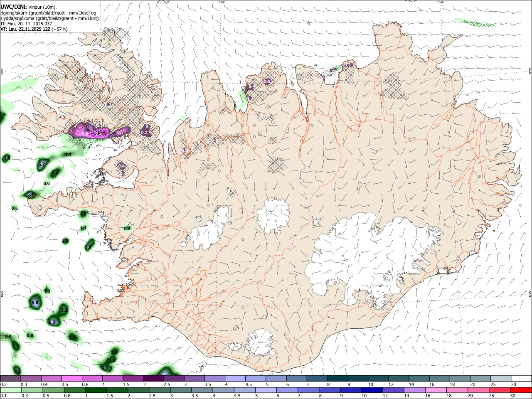Click the 2.2 rainfall value in Breiðafjörður

click(55, 172)
